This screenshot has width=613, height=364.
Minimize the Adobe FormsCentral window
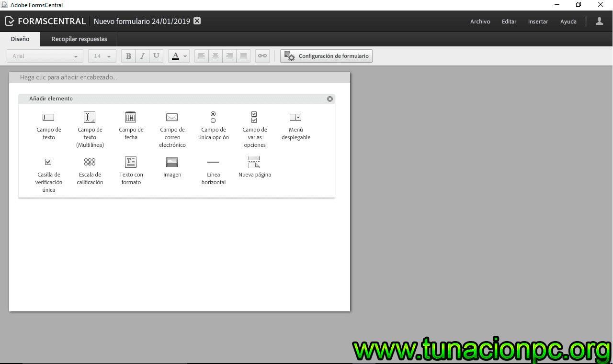556,5
